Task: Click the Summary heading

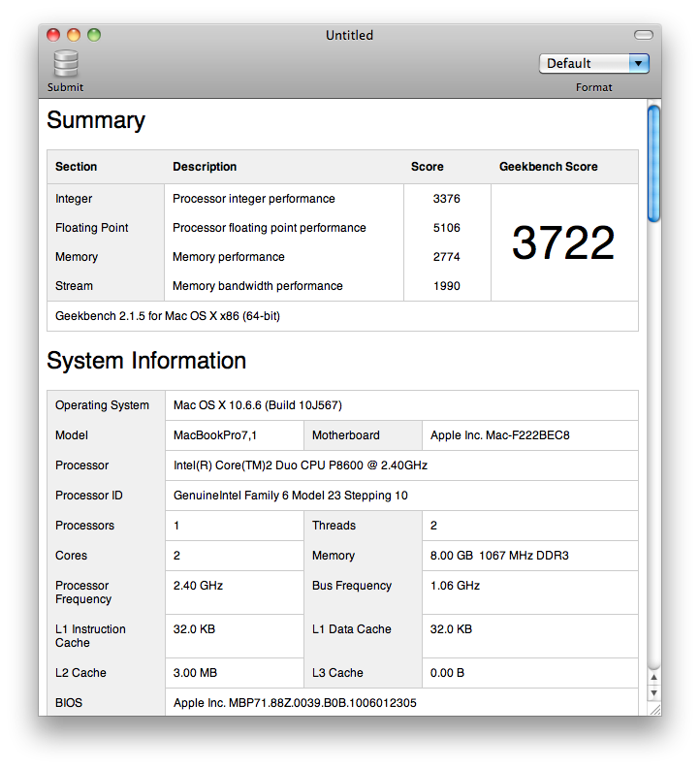Action: (96, 120)
